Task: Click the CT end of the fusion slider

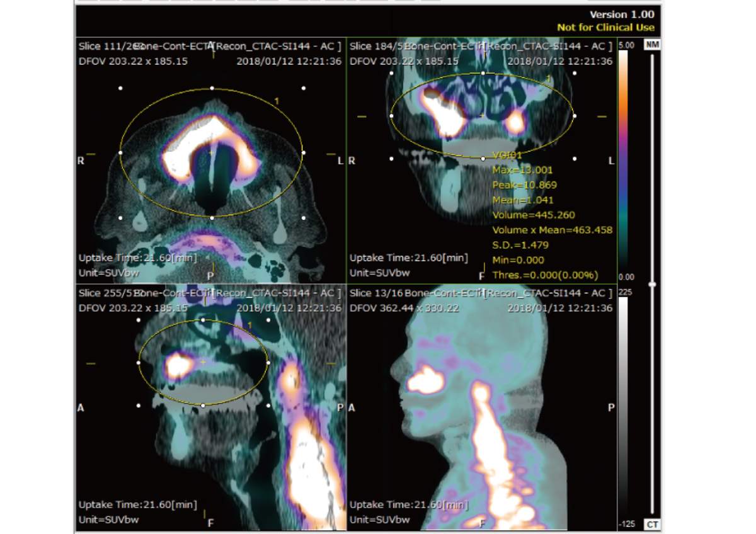Action: [651, 525]
